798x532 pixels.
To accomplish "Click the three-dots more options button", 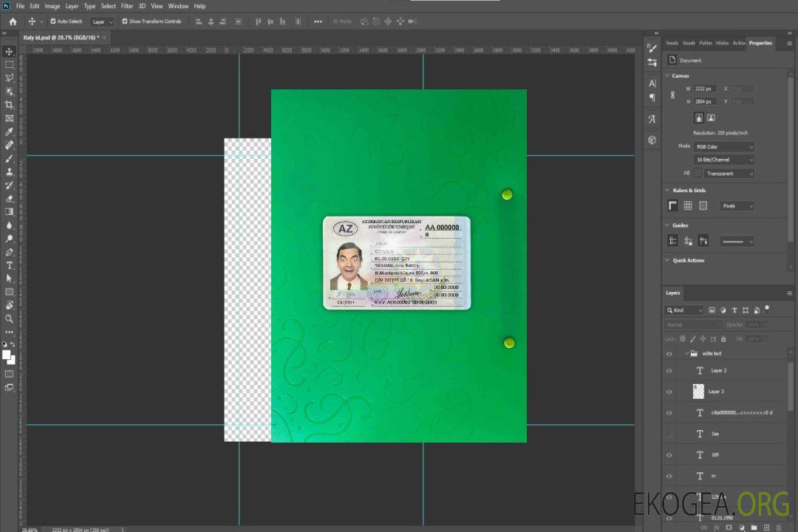I will pyautogui.click(x=318, y=21).
